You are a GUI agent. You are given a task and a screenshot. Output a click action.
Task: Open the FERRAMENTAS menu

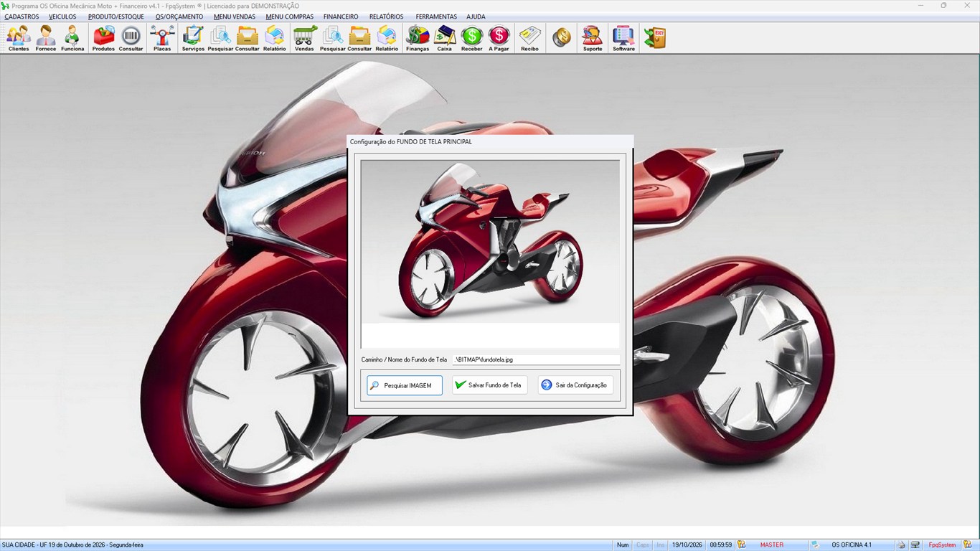[x=436, y=17]
